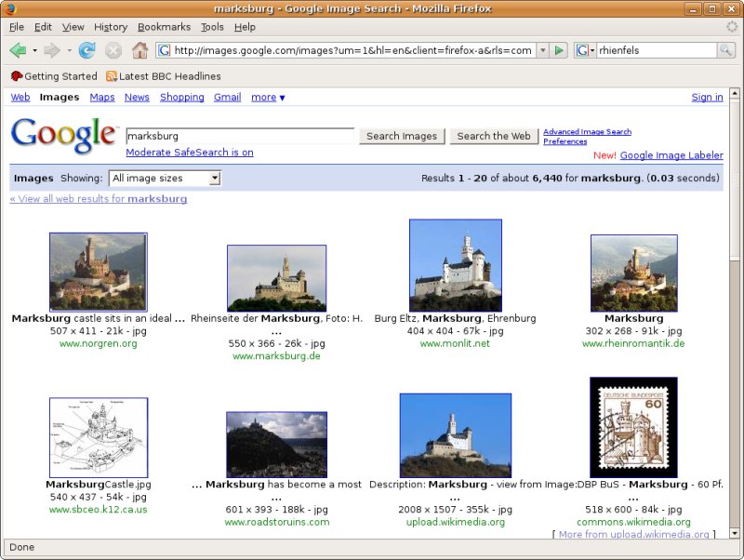This screenshot has height=560, width=744.
Task: Click the search magnifier icon in the search bar
Action: click(725, 50)
